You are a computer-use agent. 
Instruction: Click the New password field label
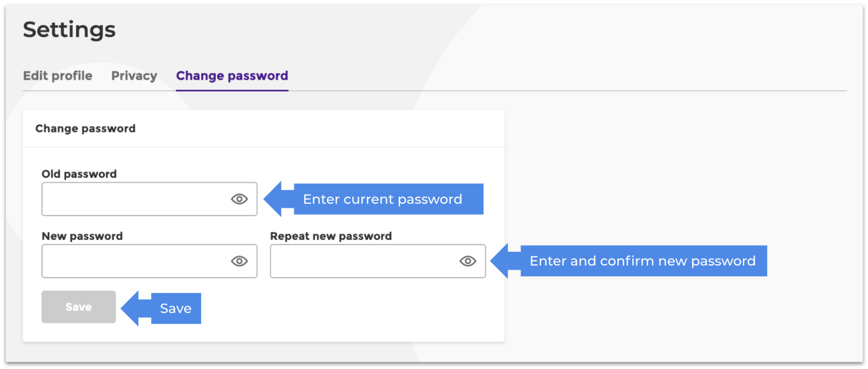coord(82,236)
